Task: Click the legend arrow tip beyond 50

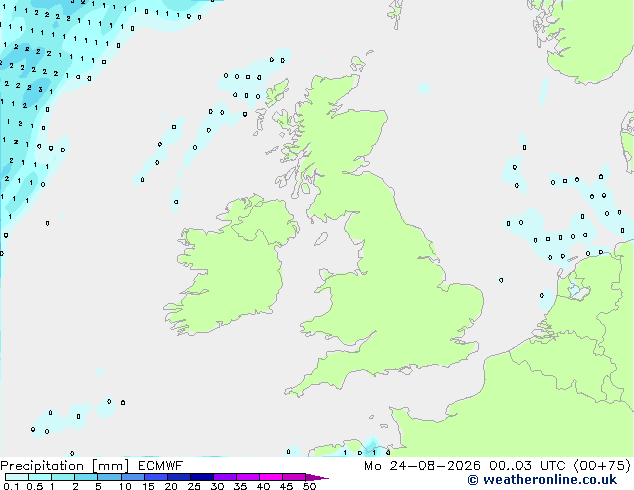Action: (x=317, y=477)
